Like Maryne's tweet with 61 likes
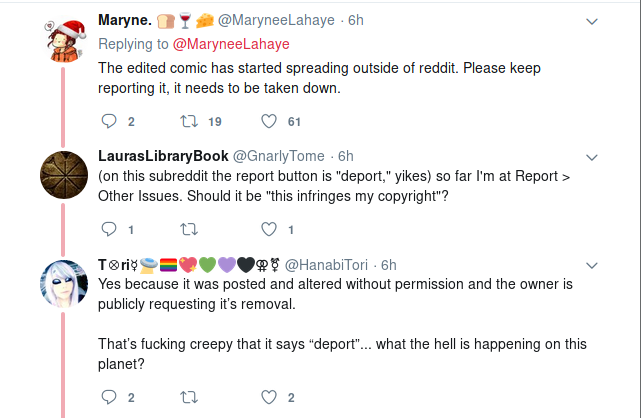This screenshot has width=641, height=418. coord(269,121)
